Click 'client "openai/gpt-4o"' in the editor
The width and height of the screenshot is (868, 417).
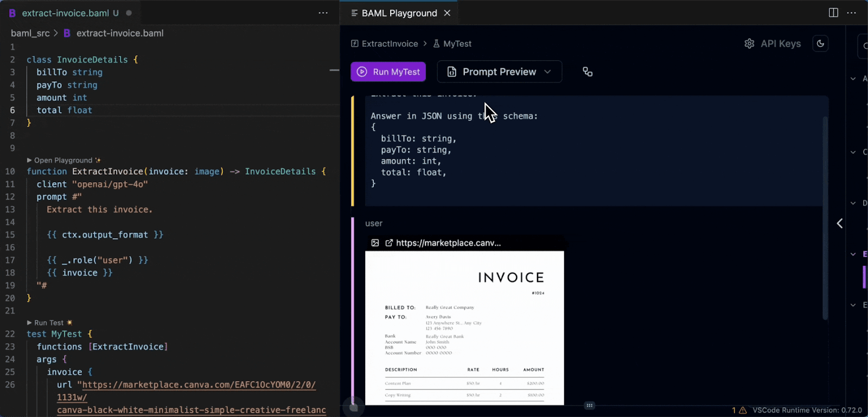92,184
